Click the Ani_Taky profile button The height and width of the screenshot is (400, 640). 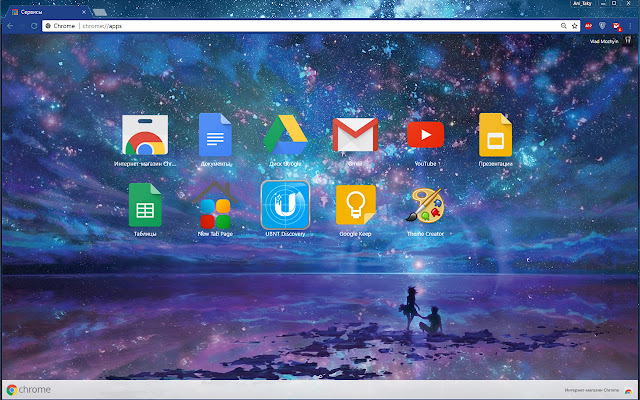[x=582, y=3]
